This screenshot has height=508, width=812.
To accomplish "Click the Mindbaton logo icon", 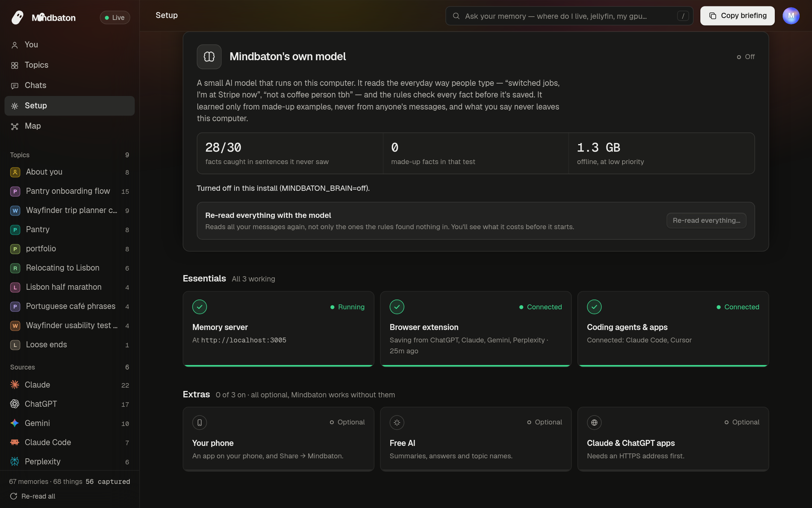I will tap(17, 17).
